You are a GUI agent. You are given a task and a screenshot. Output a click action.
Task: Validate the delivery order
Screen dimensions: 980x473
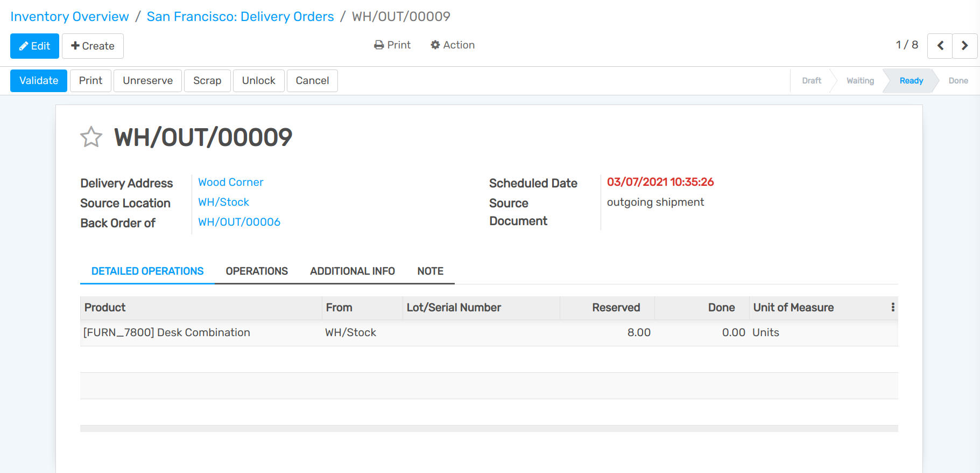click(39, 81)
